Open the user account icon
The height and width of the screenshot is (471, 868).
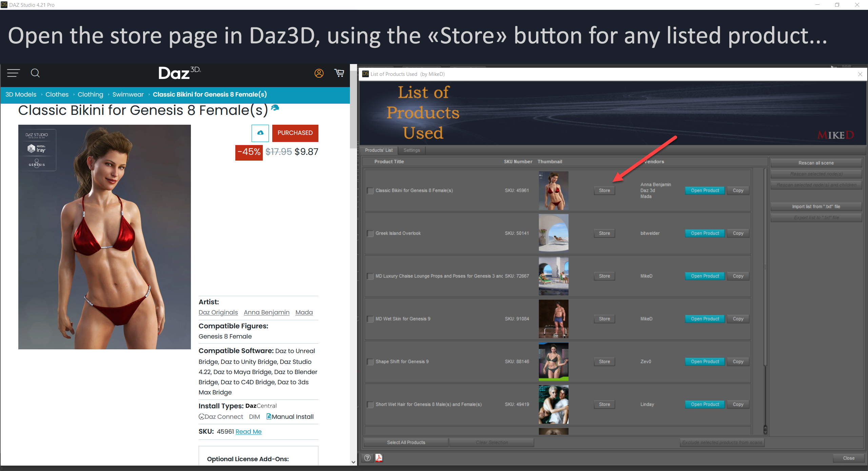point(319,73)
